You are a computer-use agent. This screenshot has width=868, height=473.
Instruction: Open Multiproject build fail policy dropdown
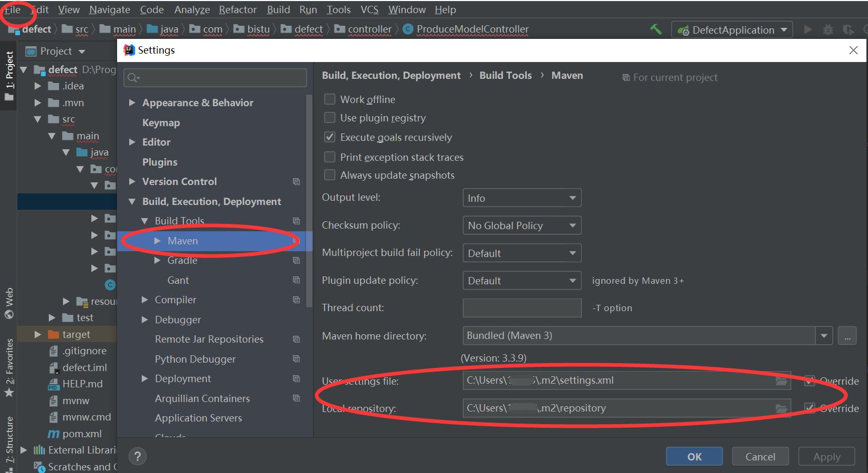click(x=522, y=253)
